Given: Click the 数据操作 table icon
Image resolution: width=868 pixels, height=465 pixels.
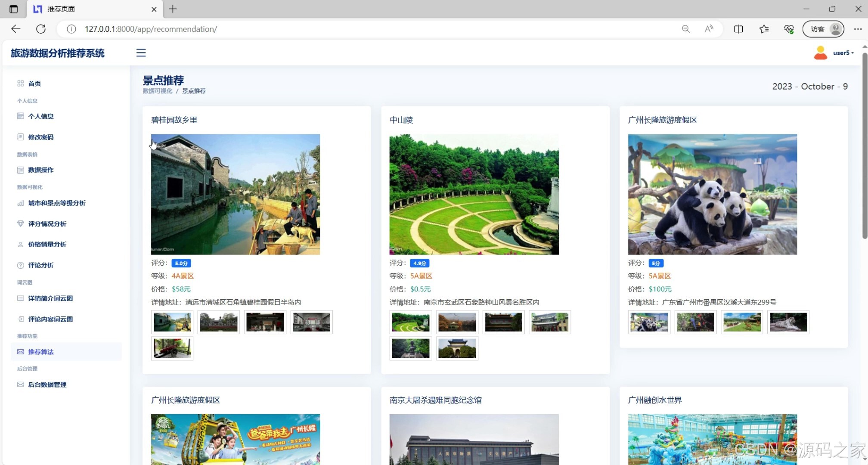Looking at the screenshot, I should (x=20, y=170).
